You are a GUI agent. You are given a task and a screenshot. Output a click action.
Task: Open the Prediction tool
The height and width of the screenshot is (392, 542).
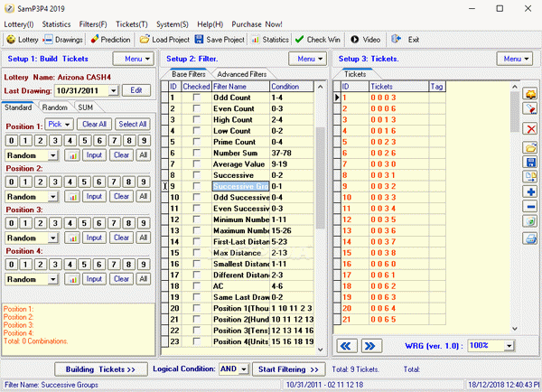tap(110, 40)
